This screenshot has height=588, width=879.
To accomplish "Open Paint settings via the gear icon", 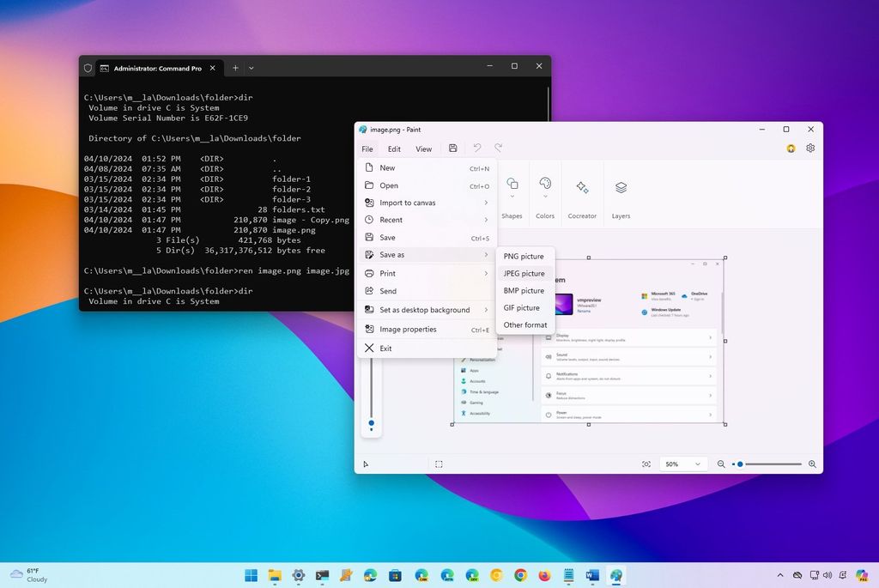I will (x=809, y=148).
